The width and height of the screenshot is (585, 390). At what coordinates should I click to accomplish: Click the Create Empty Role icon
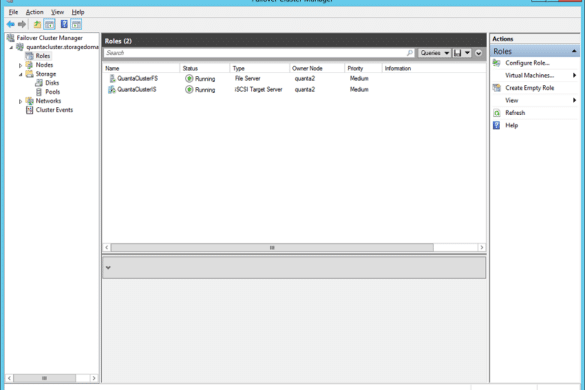[x=497, y=88]
